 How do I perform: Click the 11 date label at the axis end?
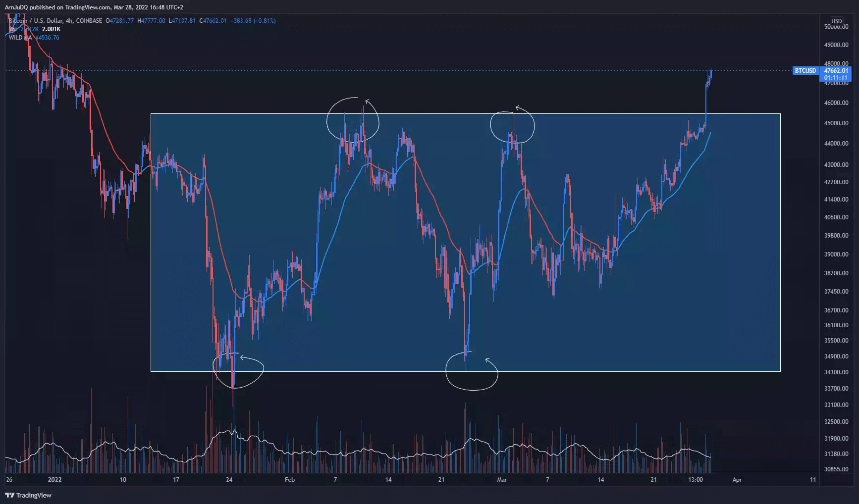tap(813, 480)
